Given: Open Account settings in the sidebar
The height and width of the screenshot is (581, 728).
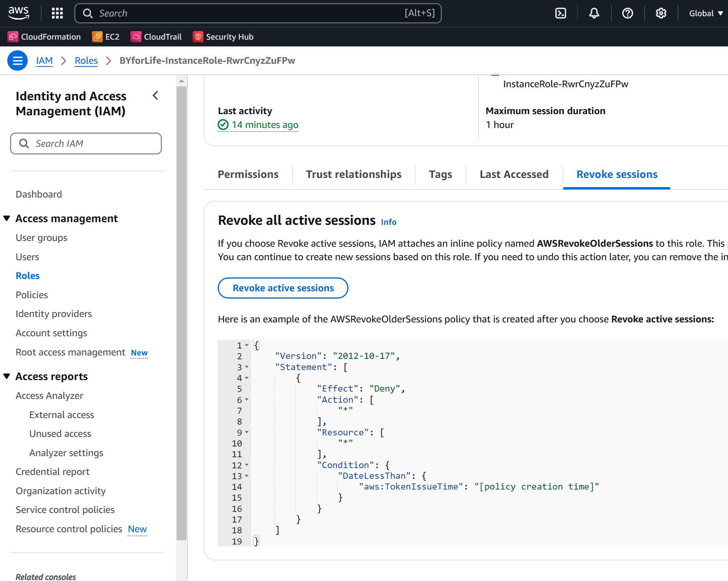Looking at the screenshot, I should click(x=52, y=333).
